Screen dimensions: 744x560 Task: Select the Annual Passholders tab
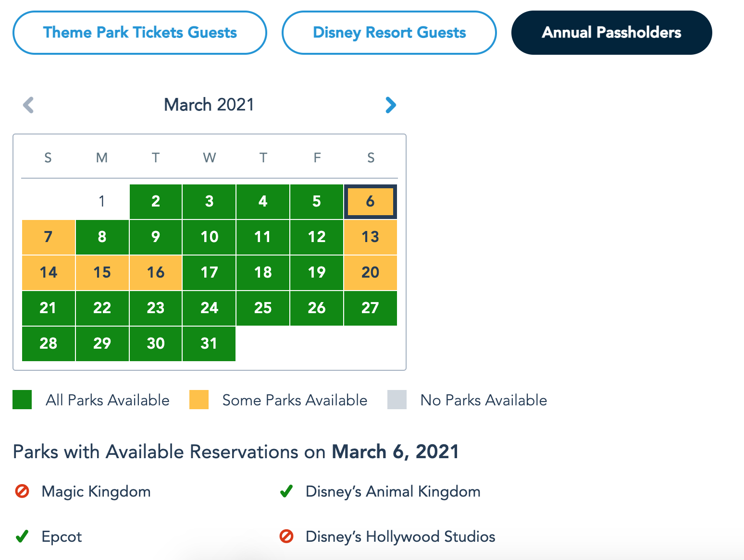pyautogui.click(x=611, y=33)
